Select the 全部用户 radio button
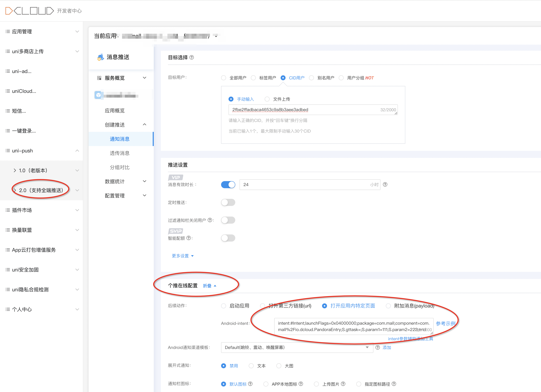541x392 pixels. coord(224,78)
